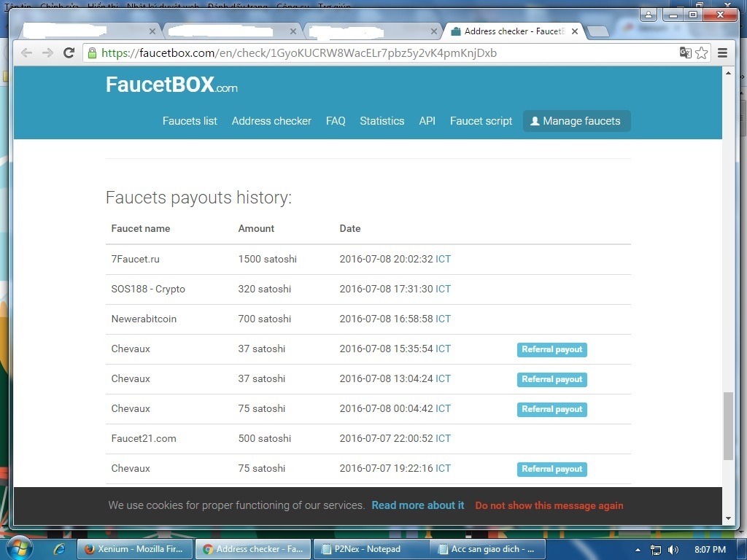Close the Address checker tab
747x560 pixels.
coord(575,31)
